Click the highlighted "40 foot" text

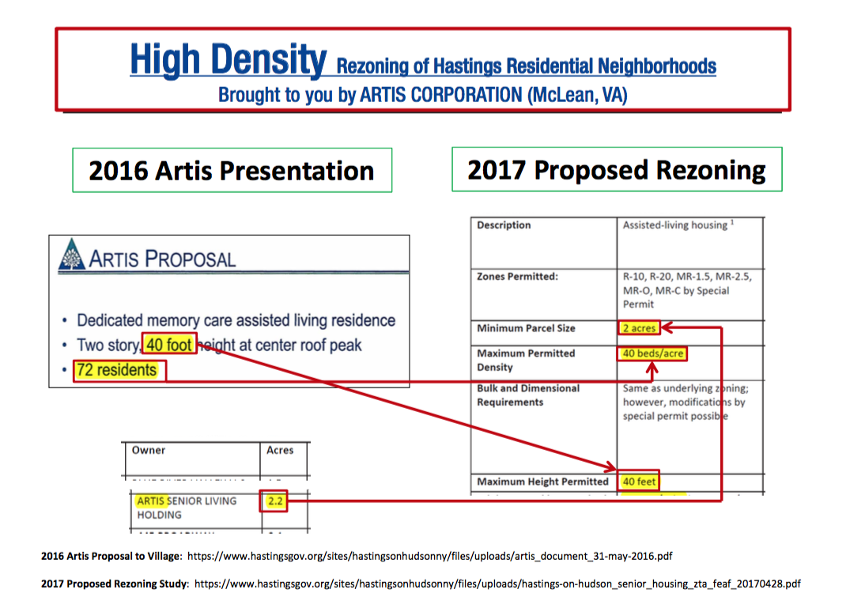coord(169,345)
